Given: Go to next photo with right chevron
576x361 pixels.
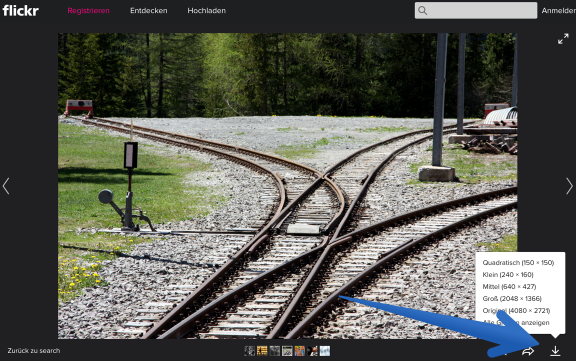Looking at the screenshot, I should [569, 186].
